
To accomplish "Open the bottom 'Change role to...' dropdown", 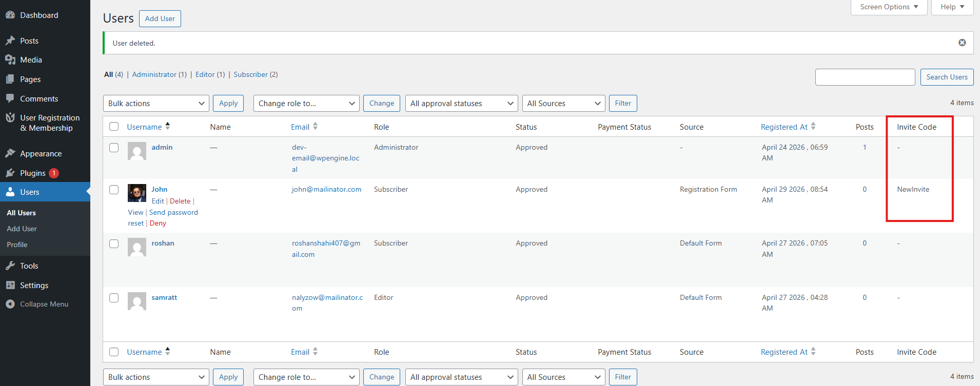I will click(306, 377).
